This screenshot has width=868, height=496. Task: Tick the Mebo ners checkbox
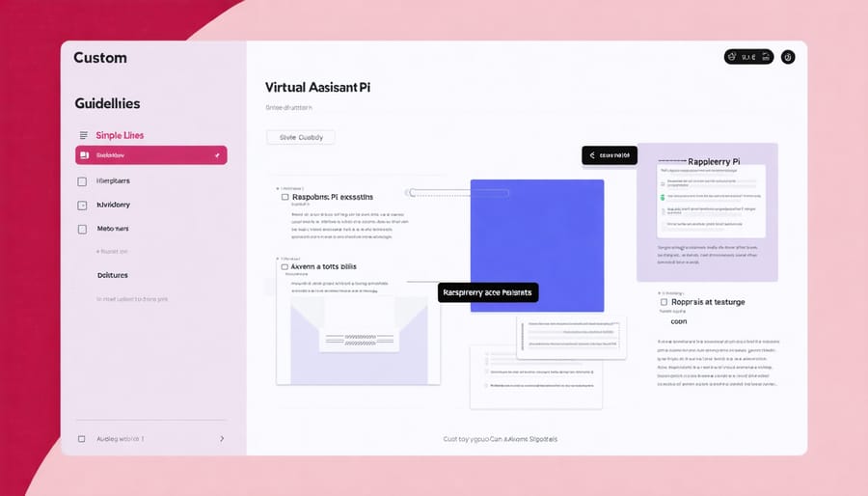pos(82,229)
